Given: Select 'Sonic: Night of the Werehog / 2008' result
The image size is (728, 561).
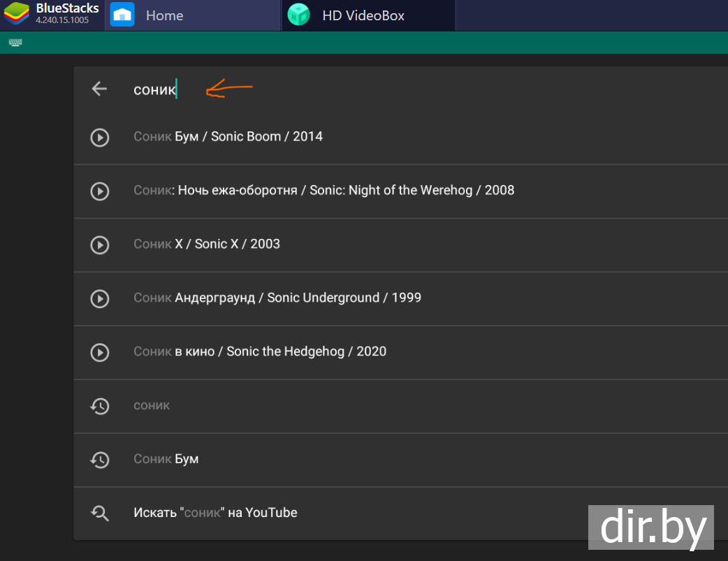Looking at the screenshot, I should click(x=323, y=191).
